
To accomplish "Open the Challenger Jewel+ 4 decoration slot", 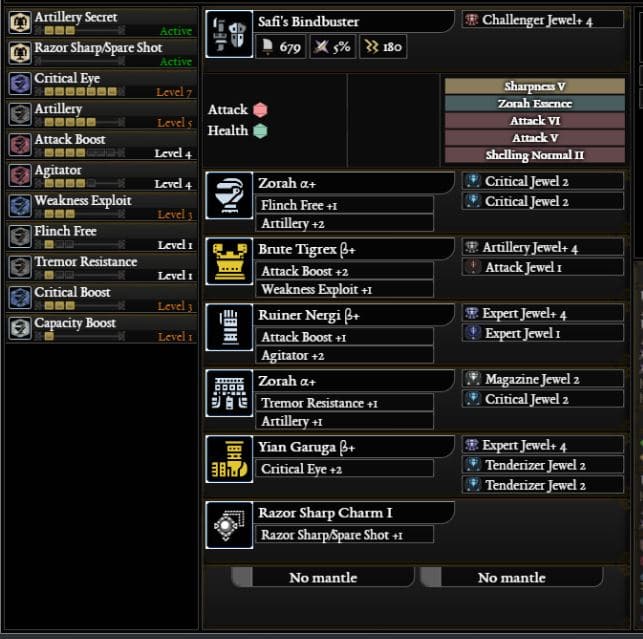I will pyautogui.click(x=543, y=20).
